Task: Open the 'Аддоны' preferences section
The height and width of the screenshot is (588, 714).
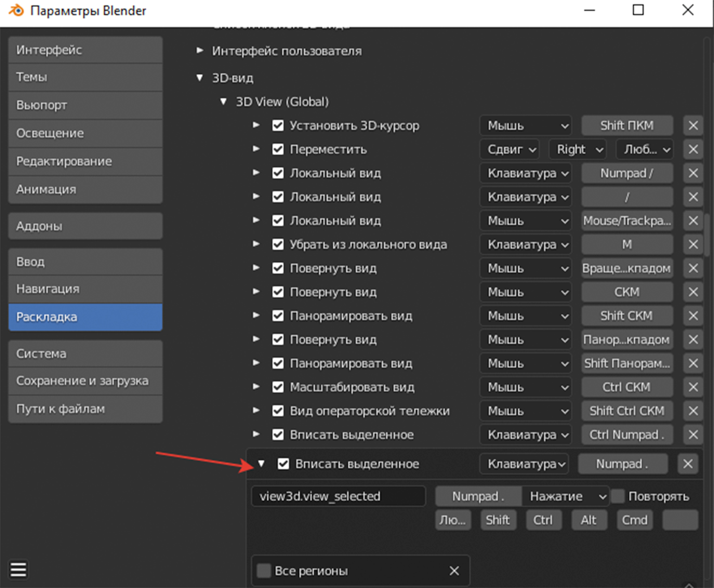Action: tap(85, 226)
